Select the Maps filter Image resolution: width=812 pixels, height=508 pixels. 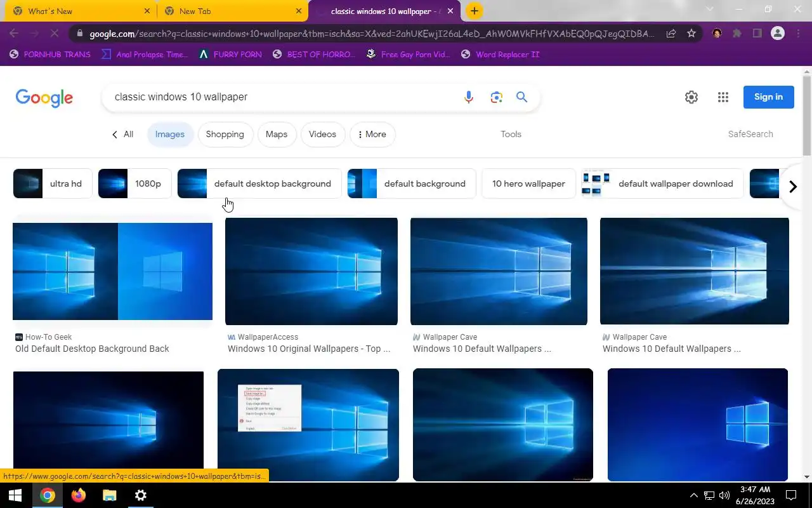(277, 135)
